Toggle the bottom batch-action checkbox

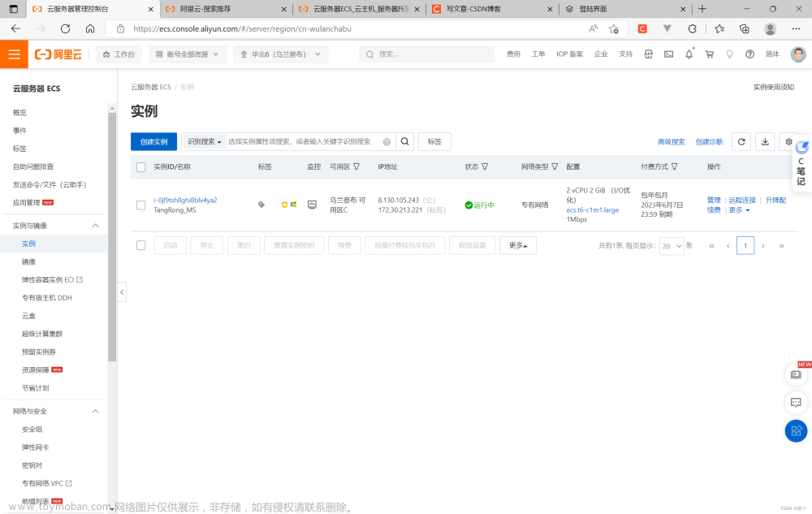tap(140, 245)
